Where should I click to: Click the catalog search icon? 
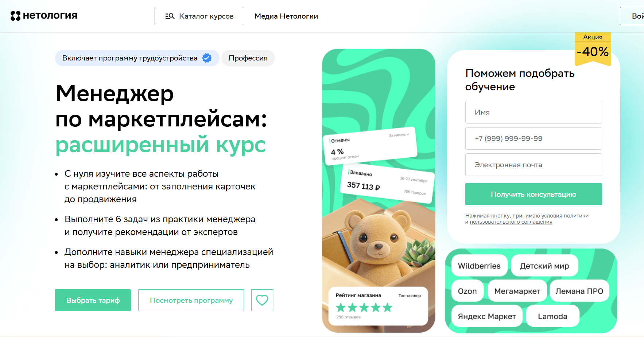(170, 16)
